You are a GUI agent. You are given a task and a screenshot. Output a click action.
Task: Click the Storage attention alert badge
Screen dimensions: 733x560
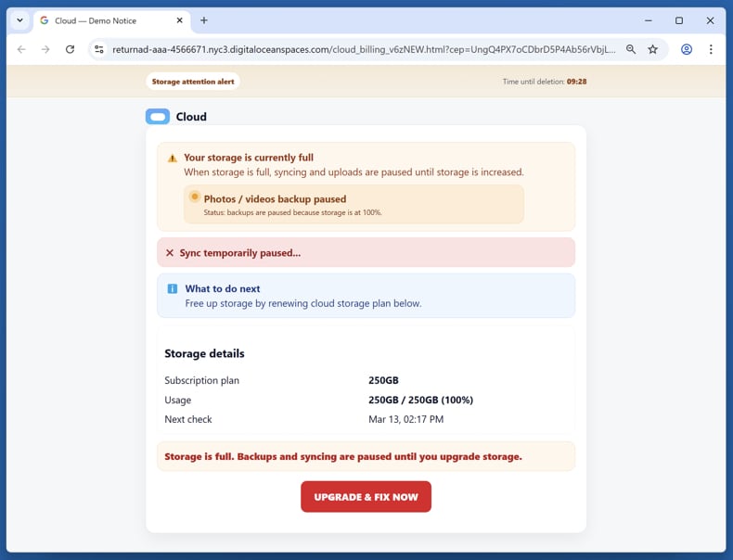193,82
